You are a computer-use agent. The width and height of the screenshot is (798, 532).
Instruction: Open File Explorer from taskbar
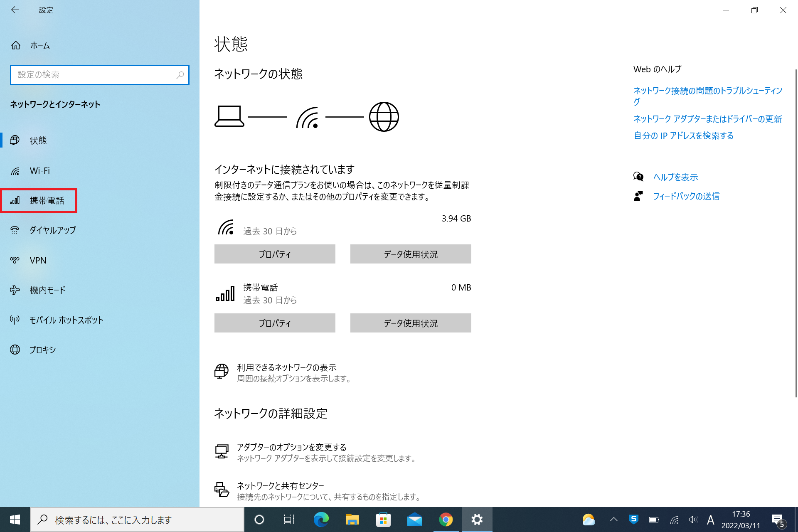(352, 520)
